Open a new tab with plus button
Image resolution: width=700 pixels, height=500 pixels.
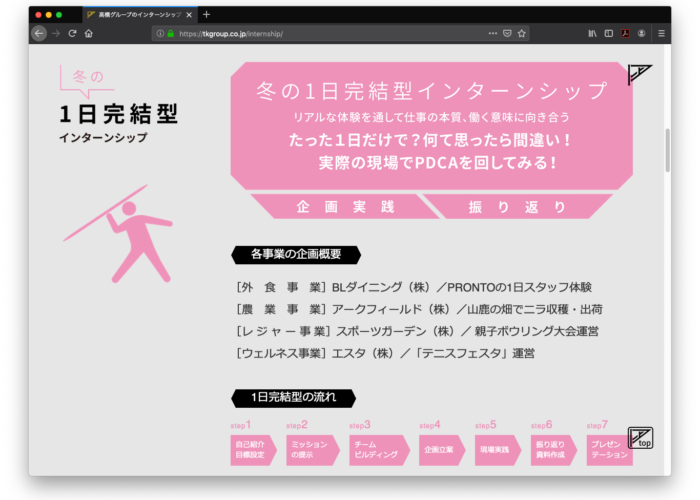pyautogui.click(x=207, y=15)
